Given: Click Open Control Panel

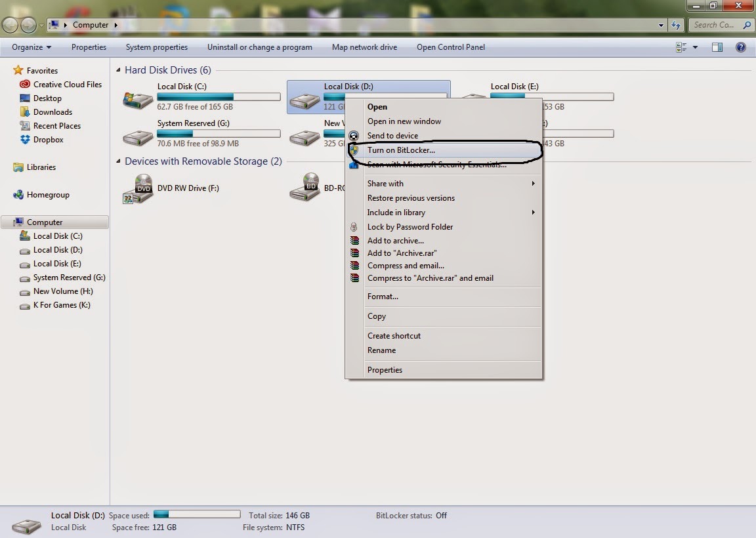Looking at the screenshot, I should click(x=451, y=47).
